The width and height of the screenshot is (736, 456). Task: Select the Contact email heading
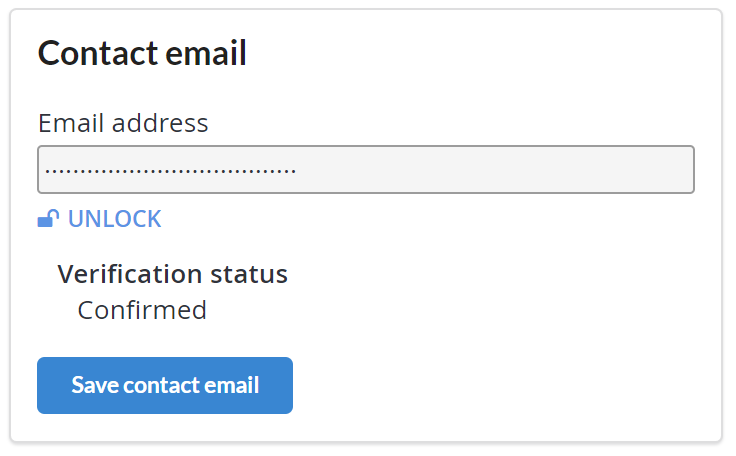pyautogui.click(x=142, y=53)
